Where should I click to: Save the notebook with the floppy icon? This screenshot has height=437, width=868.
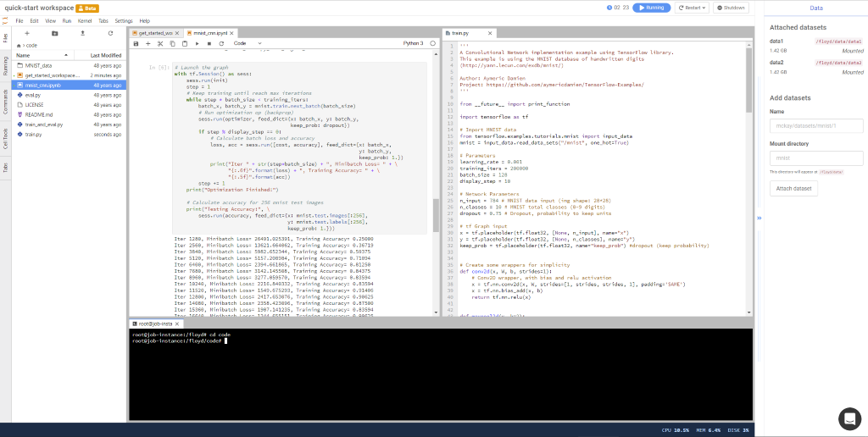pyautogui.click(x=136, y=43)
